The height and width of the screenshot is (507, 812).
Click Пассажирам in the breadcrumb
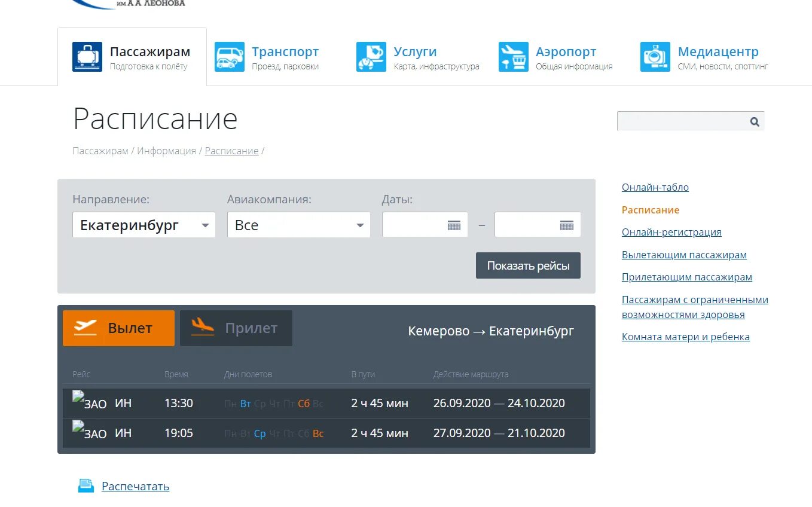(100, 151)
